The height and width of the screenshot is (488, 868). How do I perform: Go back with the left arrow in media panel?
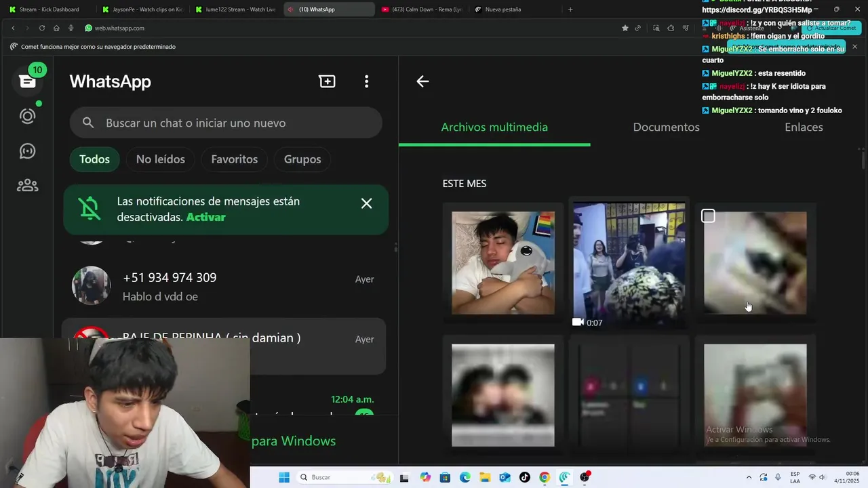coord(422,81)
